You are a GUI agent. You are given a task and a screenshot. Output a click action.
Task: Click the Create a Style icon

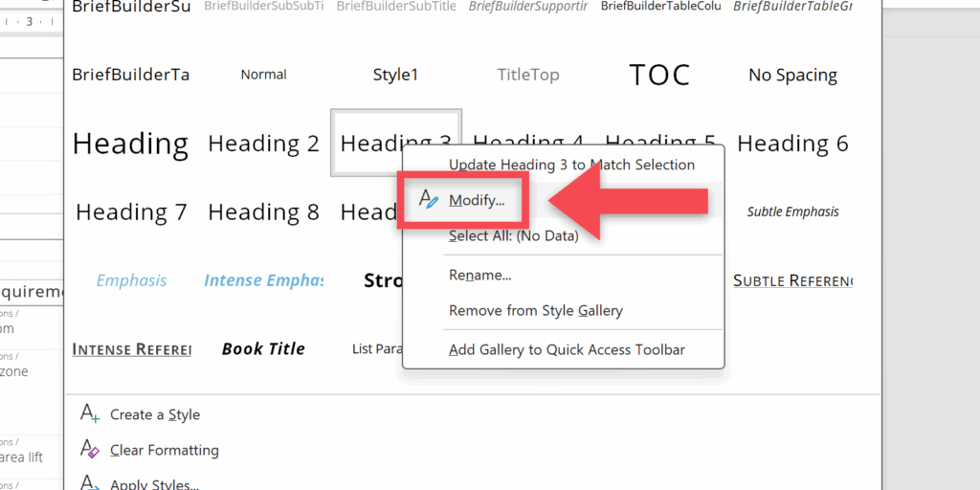click(90, 413)
